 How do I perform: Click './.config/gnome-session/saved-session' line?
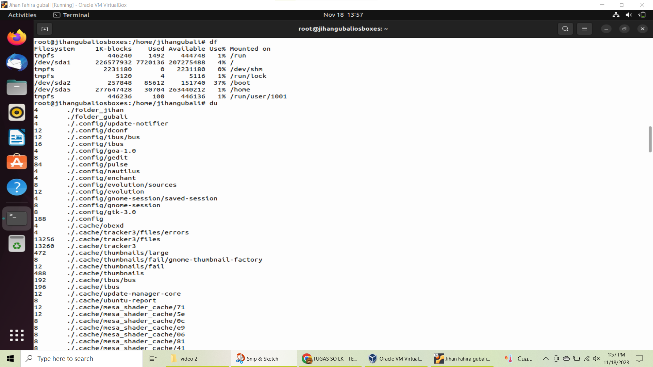(x=142, y=198)
